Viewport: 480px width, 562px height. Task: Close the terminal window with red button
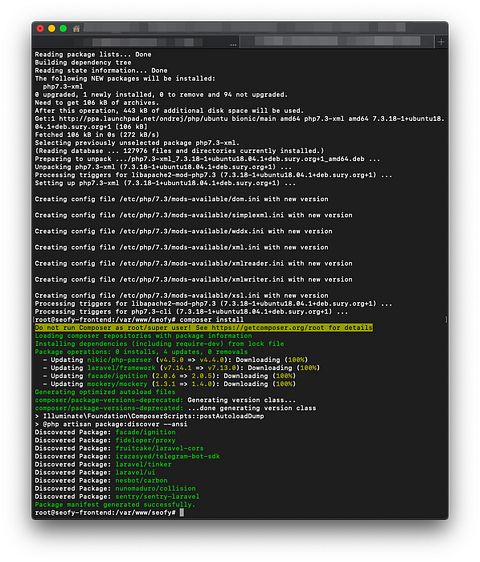pyautogui.click(x=40, y=29)
